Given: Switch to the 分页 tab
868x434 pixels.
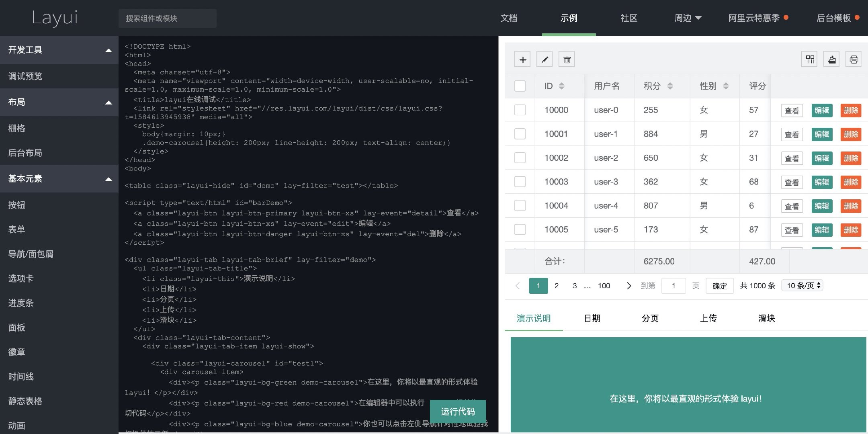Looking at the screenshot, I should click(650, 319).
